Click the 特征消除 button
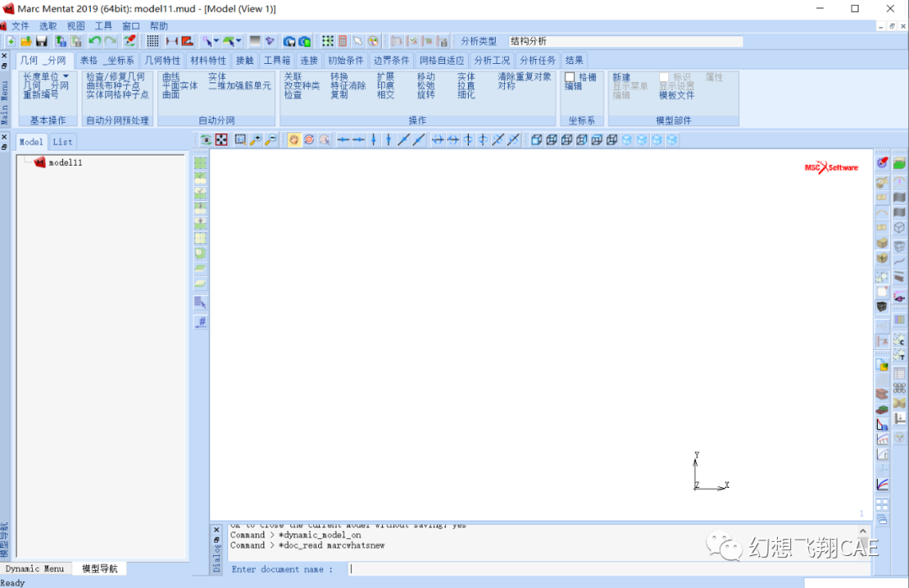Screen dimensions: 909x588 pyautogui.click(x=348, y=86)
